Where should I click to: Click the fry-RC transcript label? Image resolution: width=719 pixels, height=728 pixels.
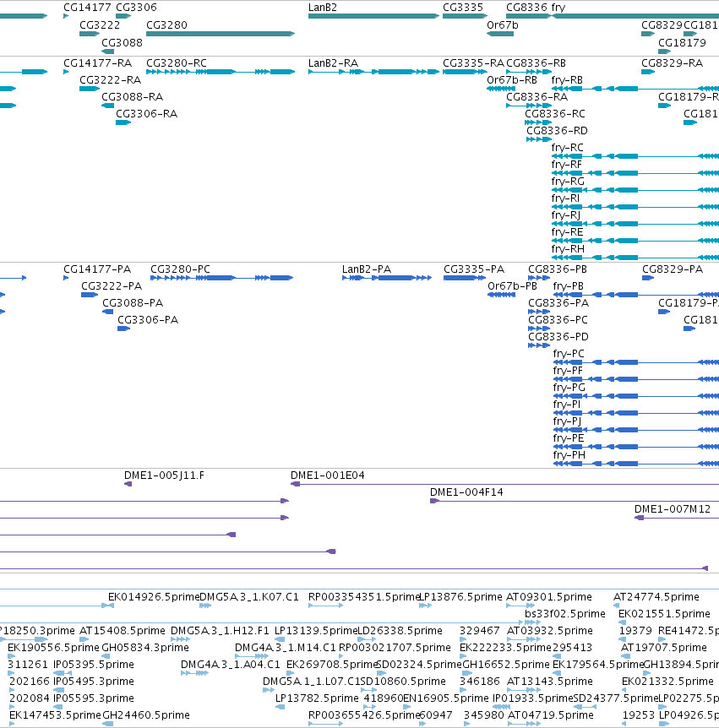pyautogui.click(x=567, y=148)
